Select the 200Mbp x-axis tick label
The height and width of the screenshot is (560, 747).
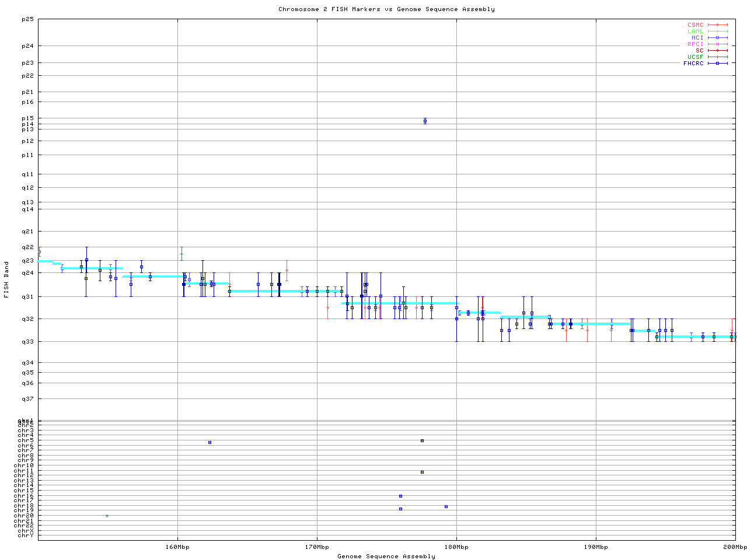tap(735, 547)
